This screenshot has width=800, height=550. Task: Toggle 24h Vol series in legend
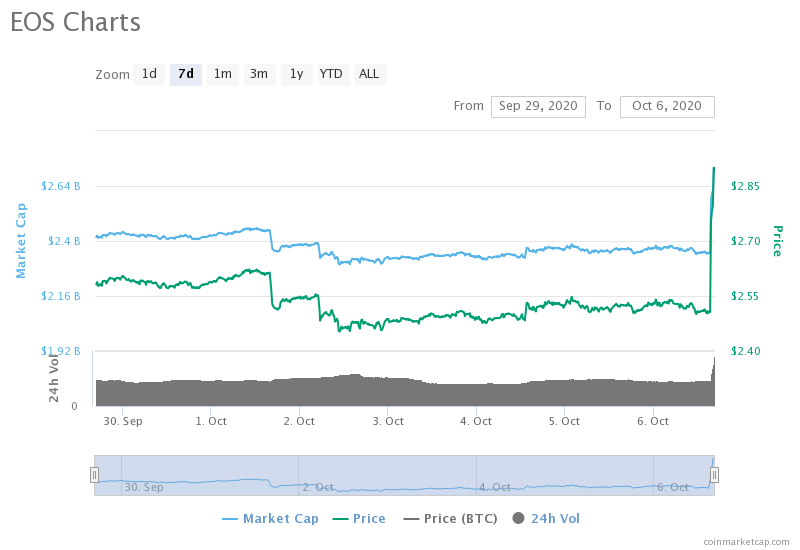pos(546,519)
